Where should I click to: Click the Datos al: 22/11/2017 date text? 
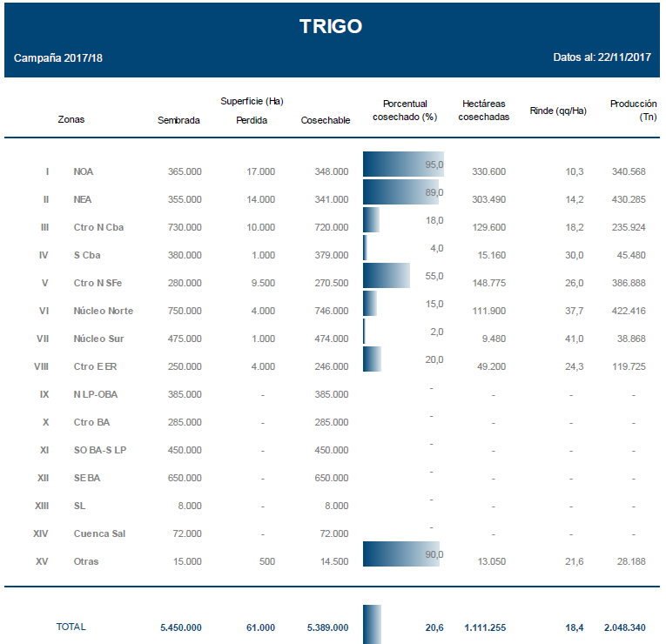click(602, 57)
